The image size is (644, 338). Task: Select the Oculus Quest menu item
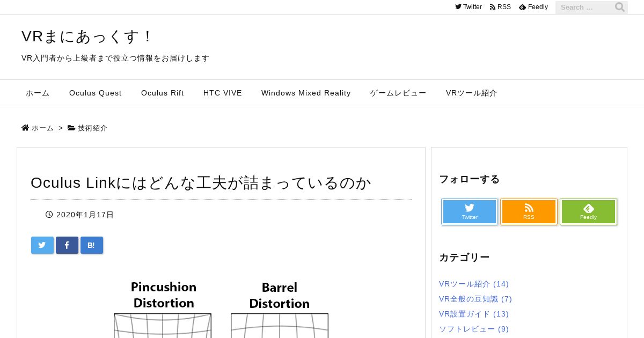pos(96,93)
